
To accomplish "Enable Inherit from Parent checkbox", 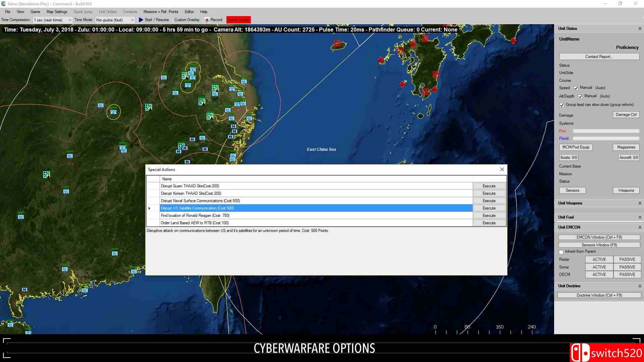I will 561,252.
